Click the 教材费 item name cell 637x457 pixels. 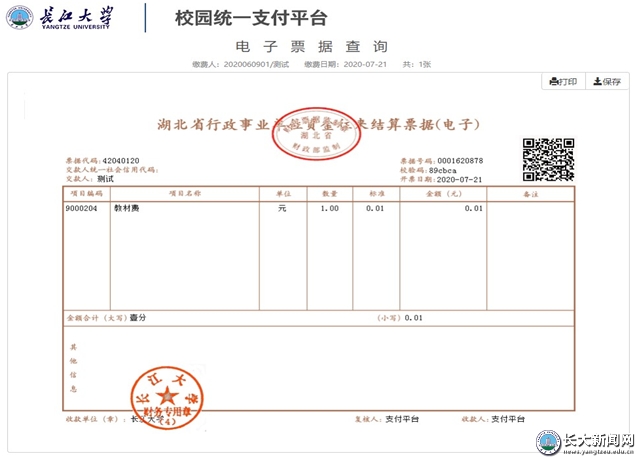coord(126,208)
